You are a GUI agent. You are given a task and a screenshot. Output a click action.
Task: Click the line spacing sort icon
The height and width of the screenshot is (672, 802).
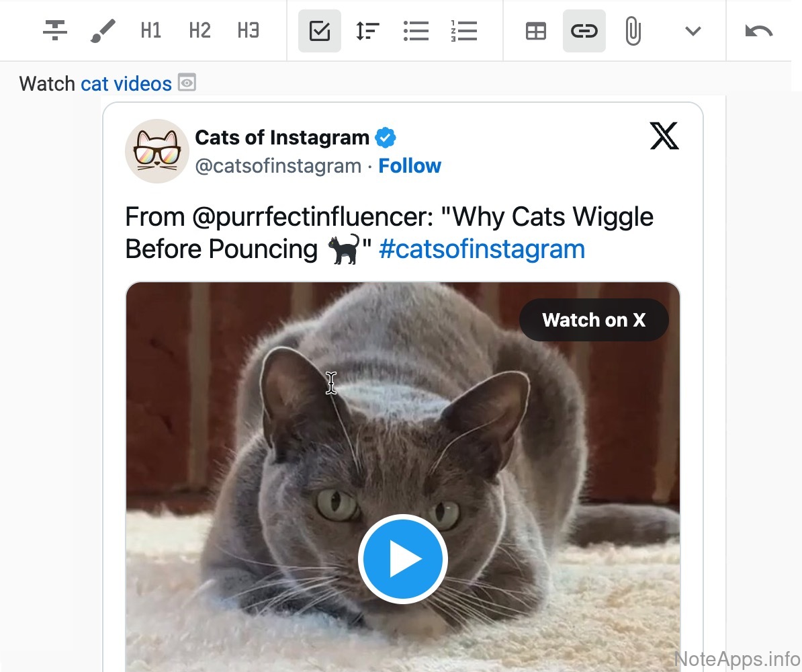coord(367,31)
